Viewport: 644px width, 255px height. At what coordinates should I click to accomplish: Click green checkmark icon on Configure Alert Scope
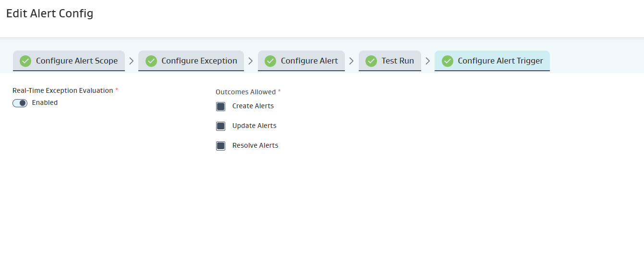point(25,61)
